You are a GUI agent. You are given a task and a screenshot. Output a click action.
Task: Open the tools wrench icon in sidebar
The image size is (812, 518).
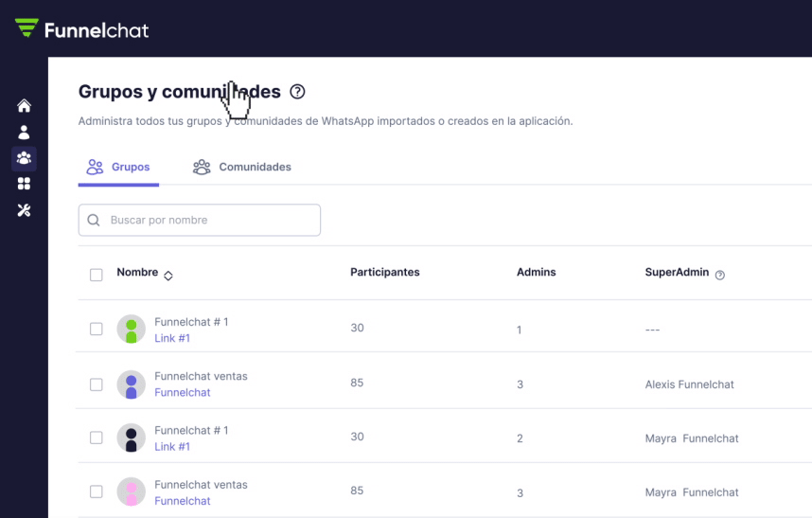click(x=25, y=209)
